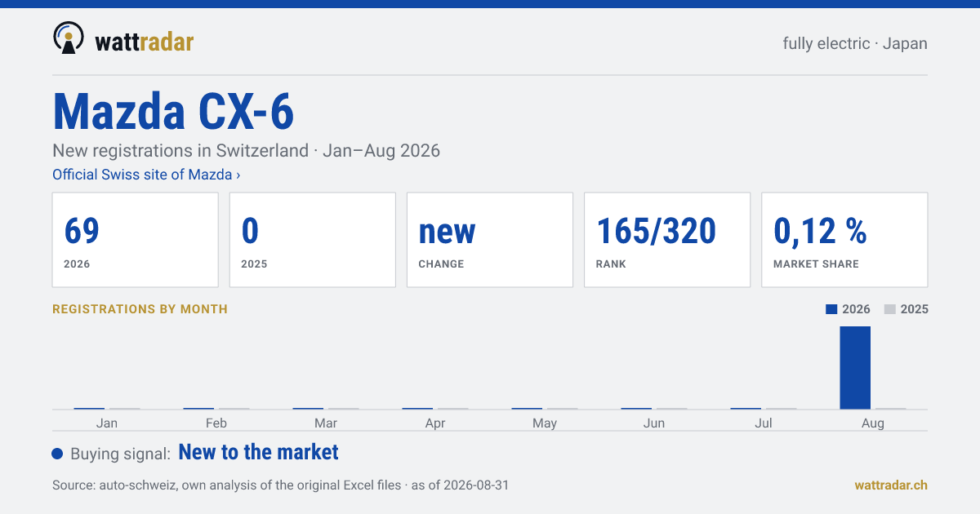Image resolution: width=980 pixels, height=514 pixels.
Task: Click the tall blue Aug 2026 bar
Action: point(855,368)
